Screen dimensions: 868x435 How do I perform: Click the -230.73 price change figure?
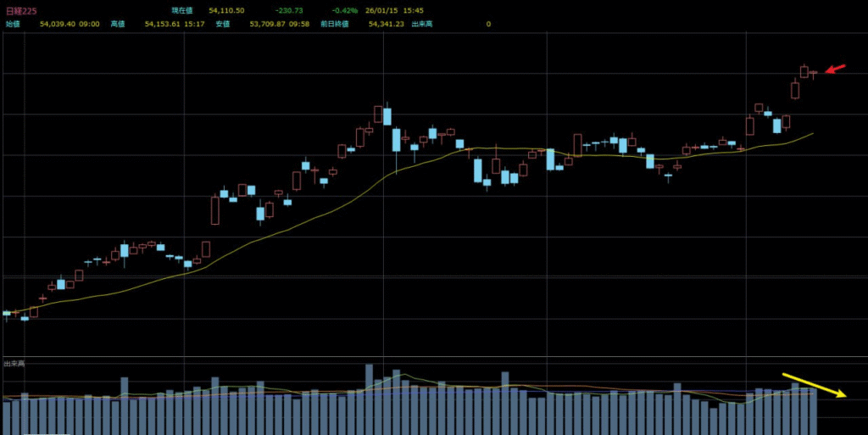291,10
